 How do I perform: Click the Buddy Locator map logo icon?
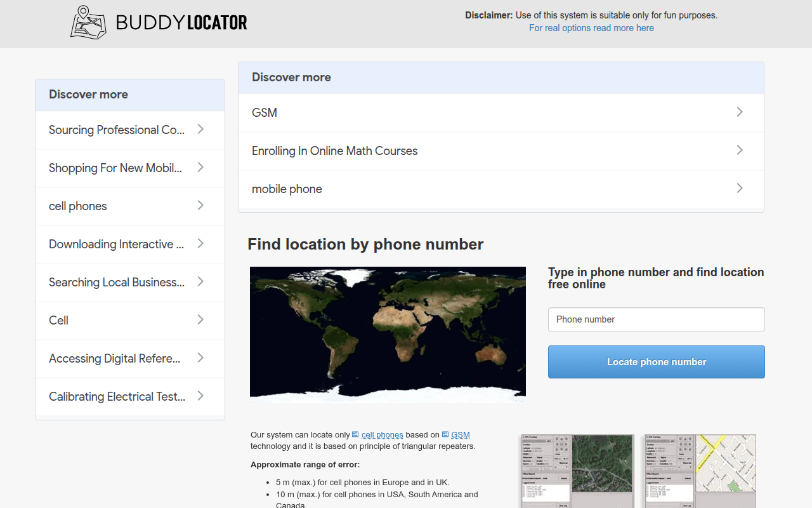tap(88, 22)
